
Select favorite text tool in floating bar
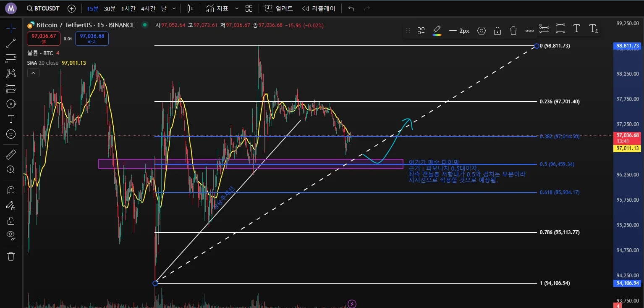tap(577, 28)
